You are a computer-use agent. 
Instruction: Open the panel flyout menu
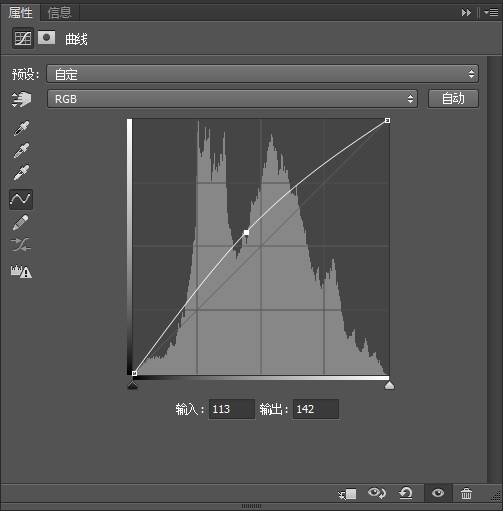click(x=491, y=13)
